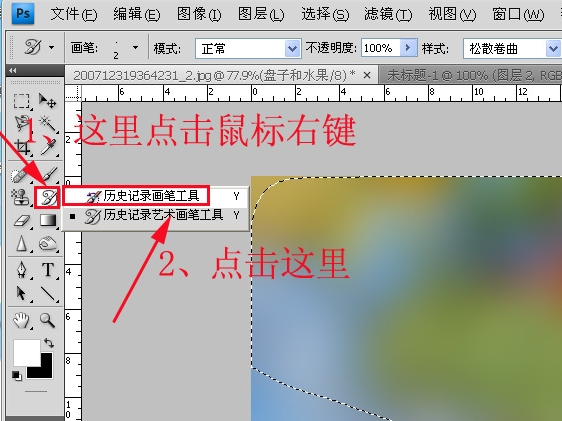Select the Type tool

click(48, 270)
